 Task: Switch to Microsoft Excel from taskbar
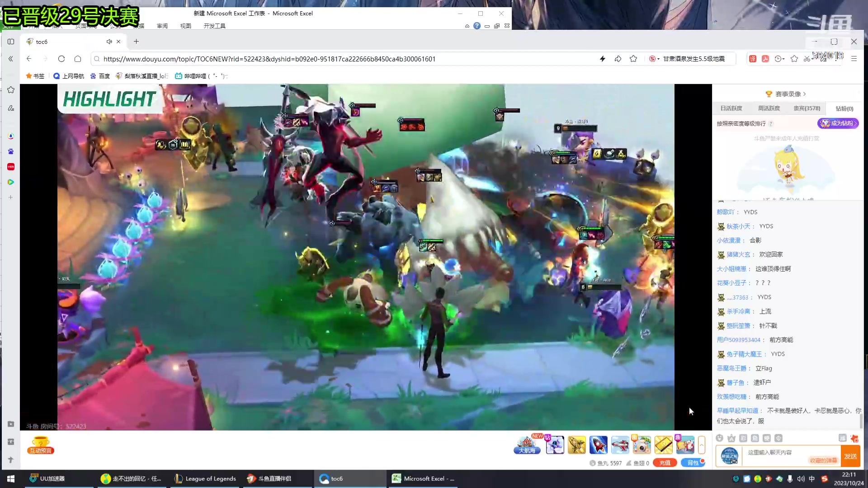tap(423, 479)
